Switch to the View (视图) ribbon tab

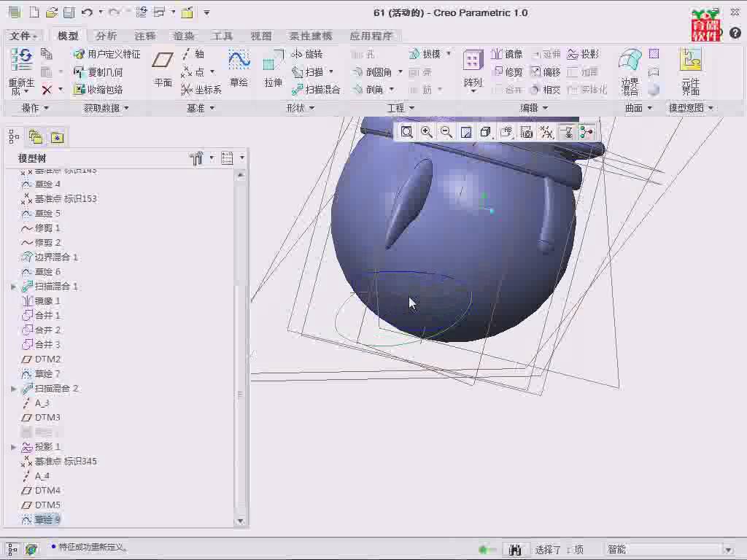pyautogui.click(x=261, y=36)
